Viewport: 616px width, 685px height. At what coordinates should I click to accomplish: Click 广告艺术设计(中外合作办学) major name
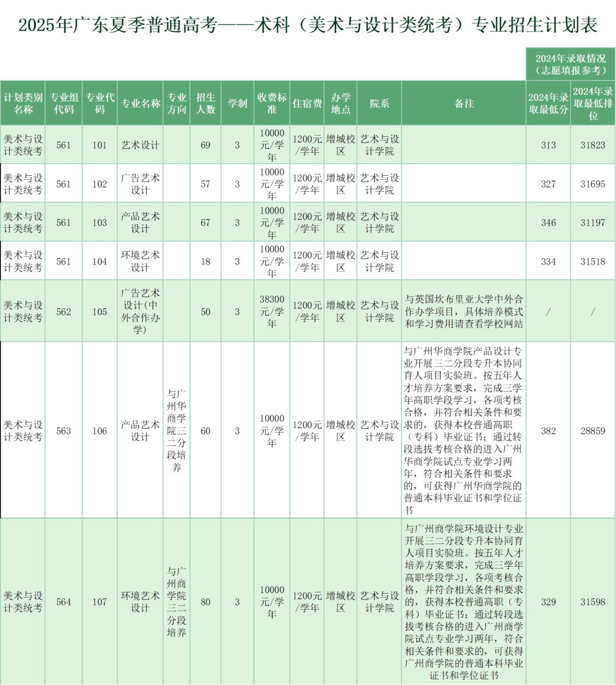140,312
